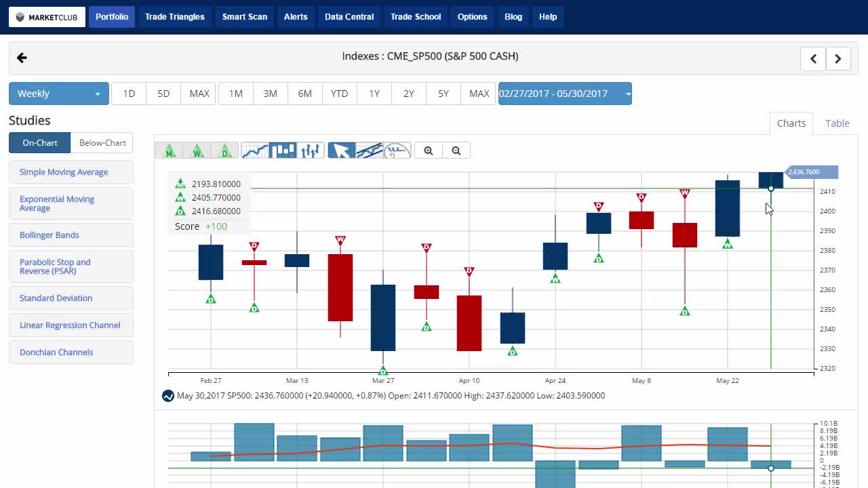Viewport: 868px width, 488px height.
Task: Add Bollinger Bands study
Action: coord(71,235)
